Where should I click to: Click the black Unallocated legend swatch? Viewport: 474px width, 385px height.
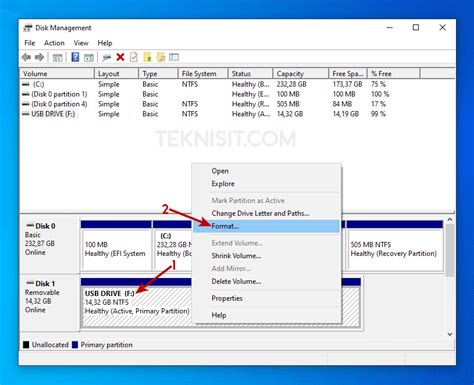(26, 345)
